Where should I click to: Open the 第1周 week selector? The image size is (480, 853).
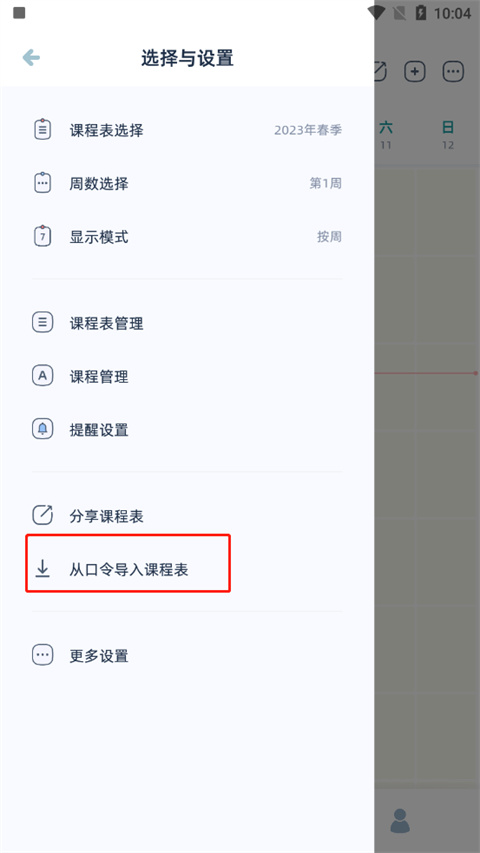tap(325, 183)
